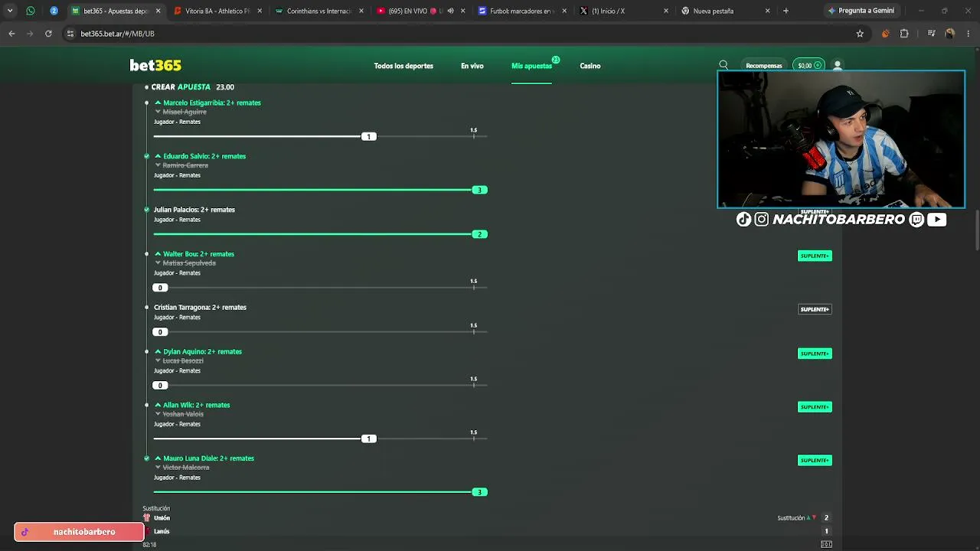Collapse the Eduardo Salvio selection arrow
Viewport: 980px width, 551px height.
tap(158, 156)
